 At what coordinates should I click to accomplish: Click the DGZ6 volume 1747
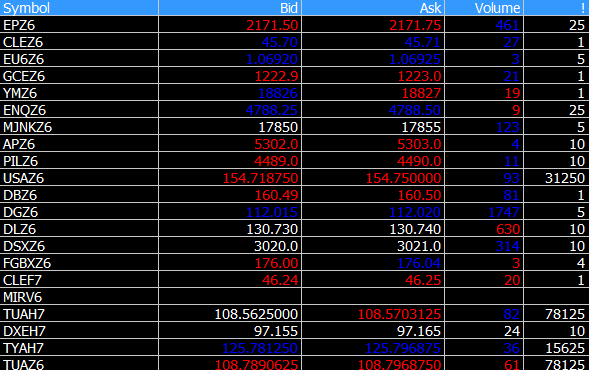504,212
